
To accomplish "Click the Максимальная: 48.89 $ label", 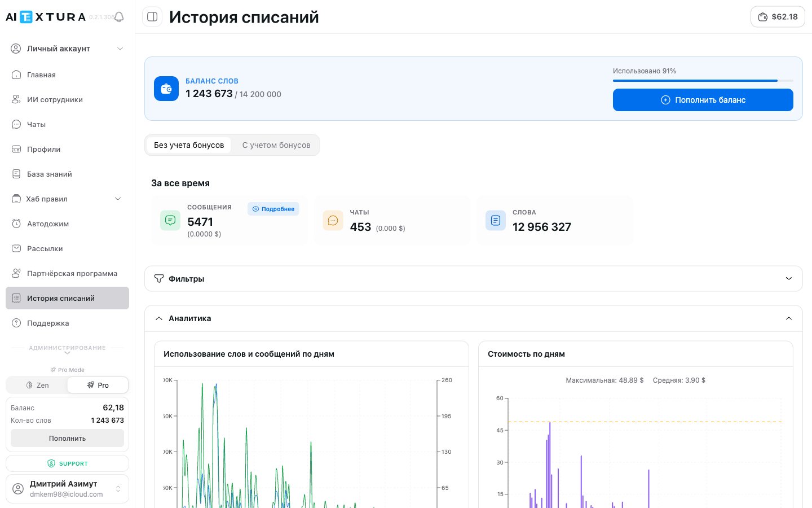I will pyautogui.click(x=604, y=380).
